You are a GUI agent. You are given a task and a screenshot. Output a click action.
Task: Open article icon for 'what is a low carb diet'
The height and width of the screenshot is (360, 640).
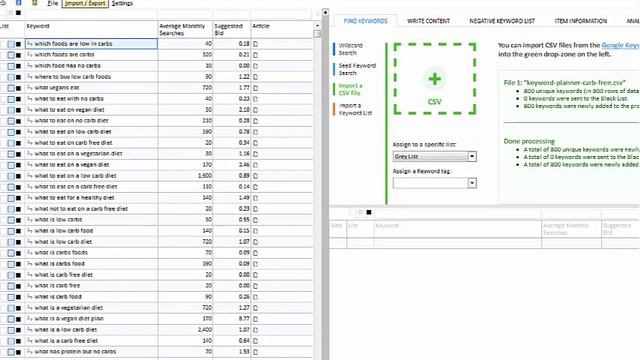tap(256, 330)
